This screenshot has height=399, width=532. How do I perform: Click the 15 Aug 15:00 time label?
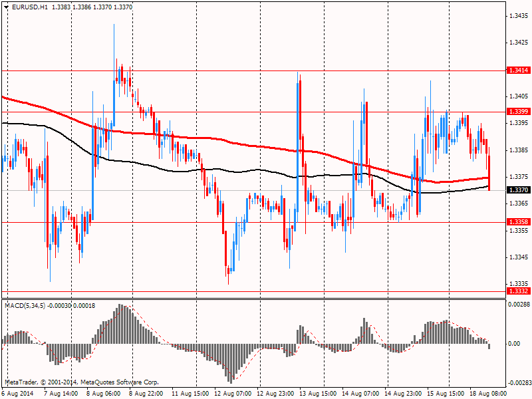click(x=446, y=394)
